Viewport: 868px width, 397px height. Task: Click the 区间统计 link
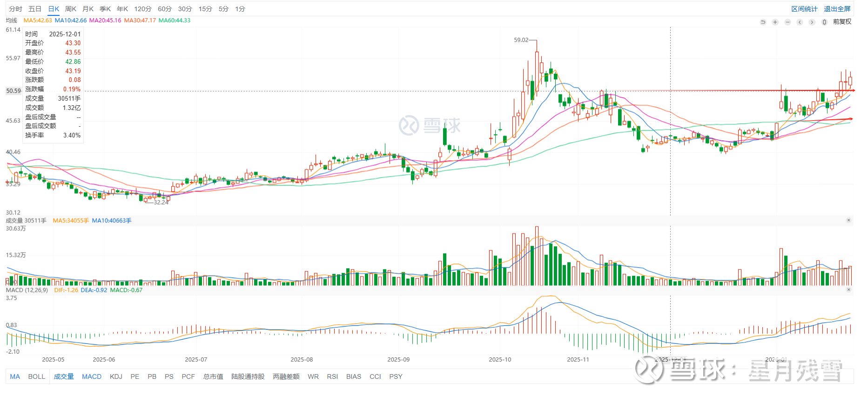pos(804,9)
